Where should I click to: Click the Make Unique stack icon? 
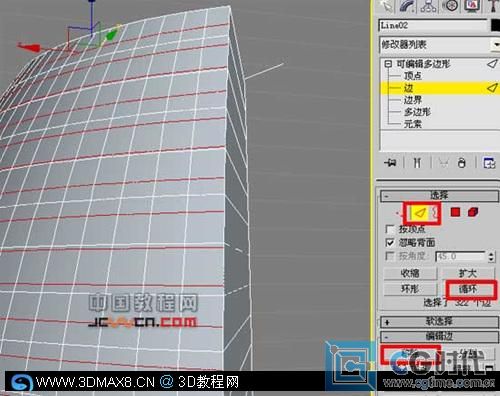point(443,163)
